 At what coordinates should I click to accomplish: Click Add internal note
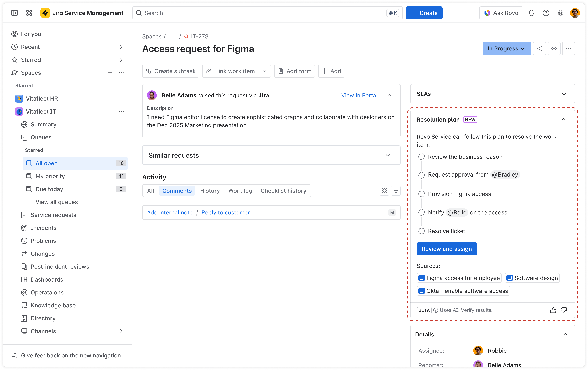coord(170,212)
